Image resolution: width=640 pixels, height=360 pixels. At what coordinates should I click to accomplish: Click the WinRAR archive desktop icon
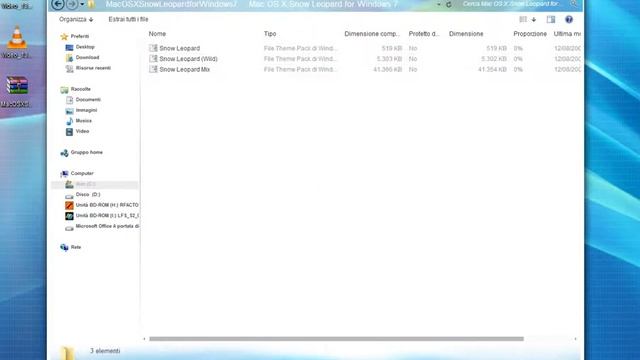pos(17,85)
